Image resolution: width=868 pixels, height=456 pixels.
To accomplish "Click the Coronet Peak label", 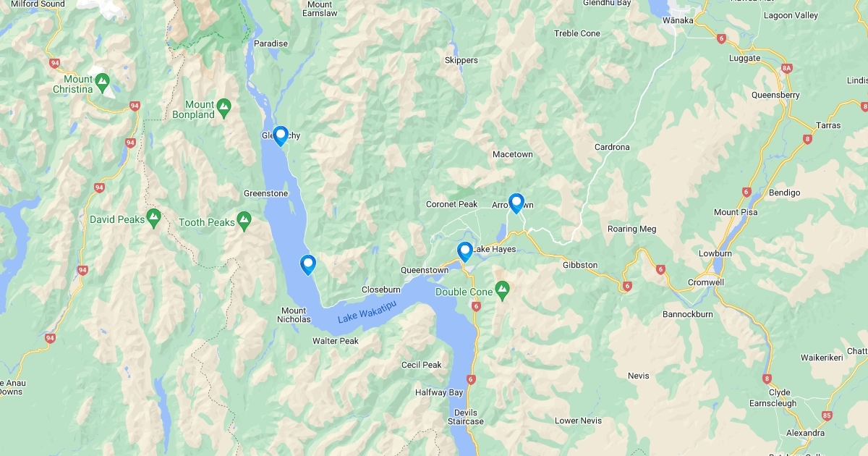I will point(452,204).
